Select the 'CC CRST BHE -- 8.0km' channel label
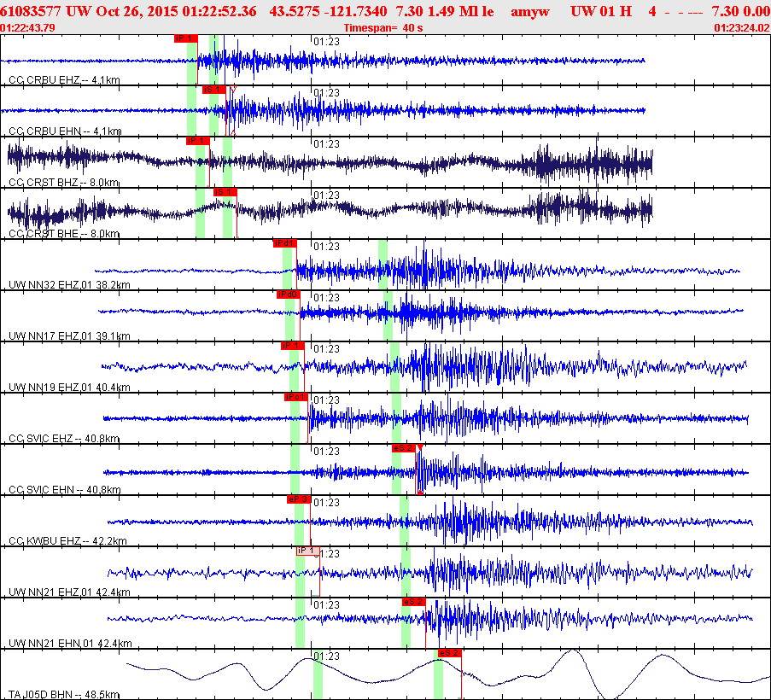771x700 pixels. click(x=64, y=234)
